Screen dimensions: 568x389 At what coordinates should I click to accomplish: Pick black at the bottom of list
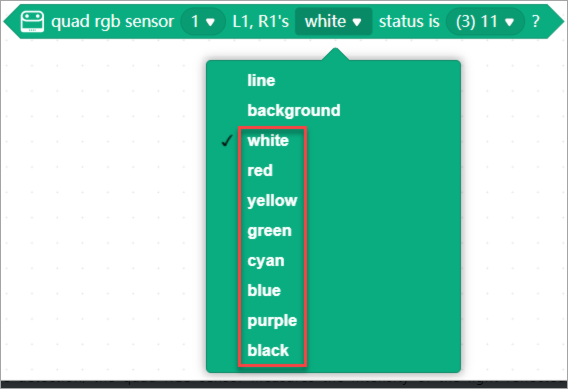(268, 351)
